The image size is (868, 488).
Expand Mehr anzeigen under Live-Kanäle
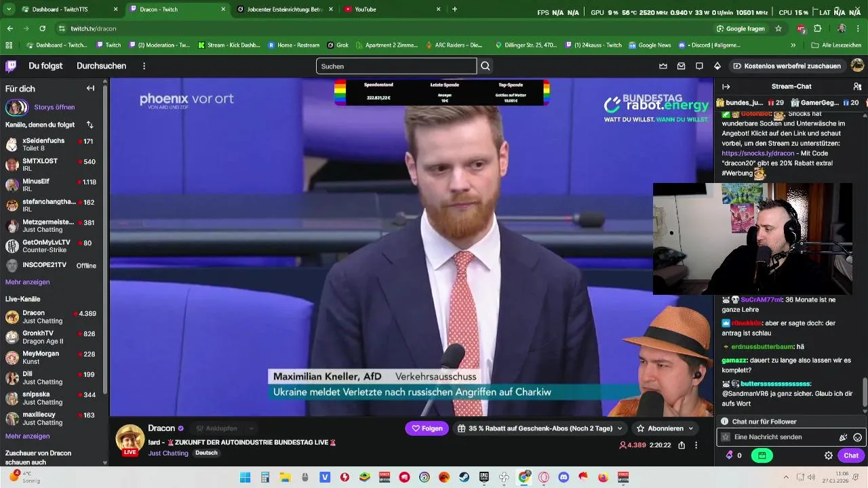27,436
